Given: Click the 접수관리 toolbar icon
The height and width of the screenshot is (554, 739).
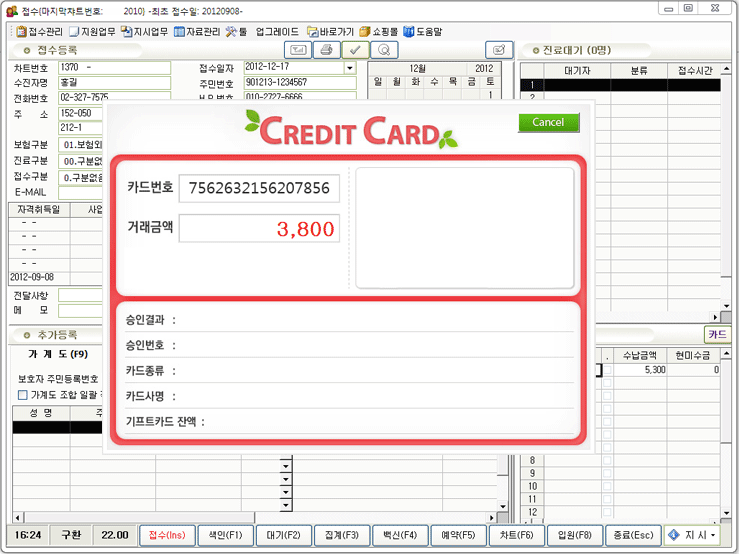Looking at the screenshot, I should click(x=38, y=31).
